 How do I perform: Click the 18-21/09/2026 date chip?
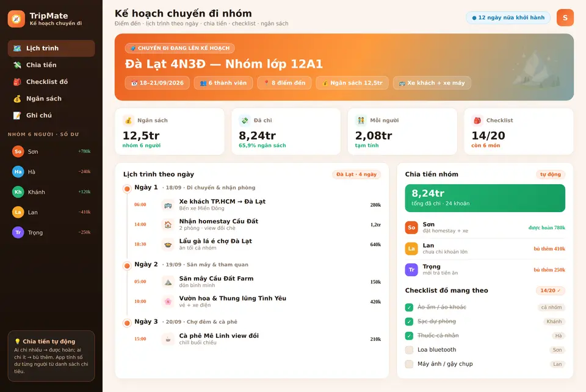pyautogui.click(x=157, y=83)
